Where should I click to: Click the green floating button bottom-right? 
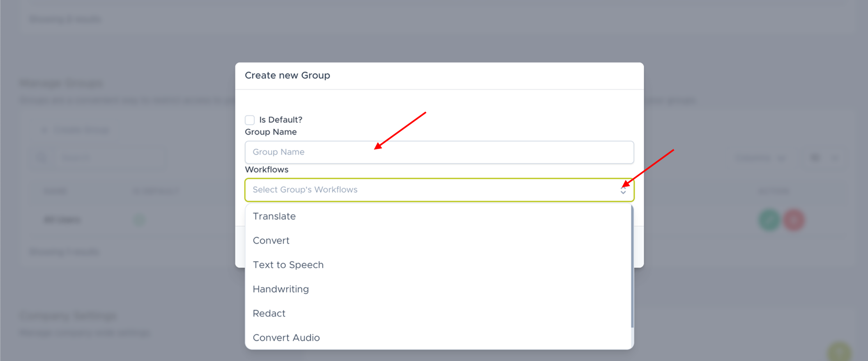(839, 352)
